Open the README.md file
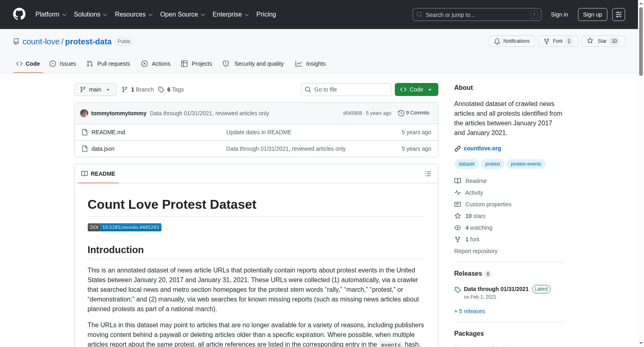This screenshot has width=644, height=347. pos(108,132)
